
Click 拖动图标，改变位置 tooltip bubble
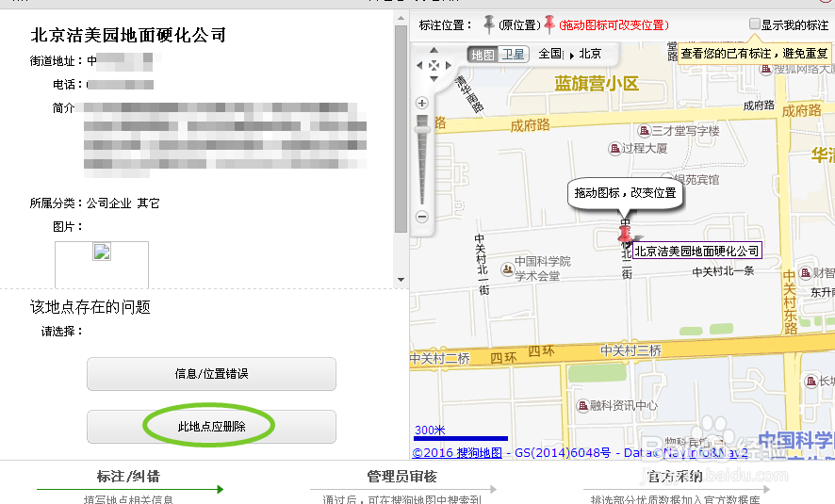click(x=625, y=193)
